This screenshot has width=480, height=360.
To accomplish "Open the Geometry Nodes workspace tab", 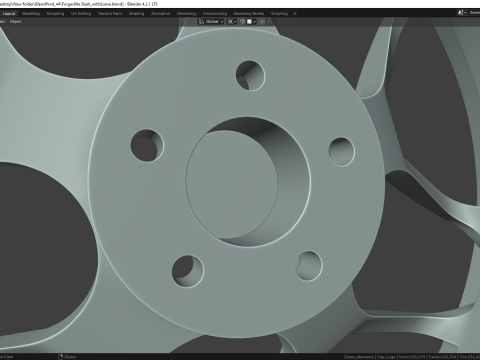I will pyautogui.click(x=249, y=14).
